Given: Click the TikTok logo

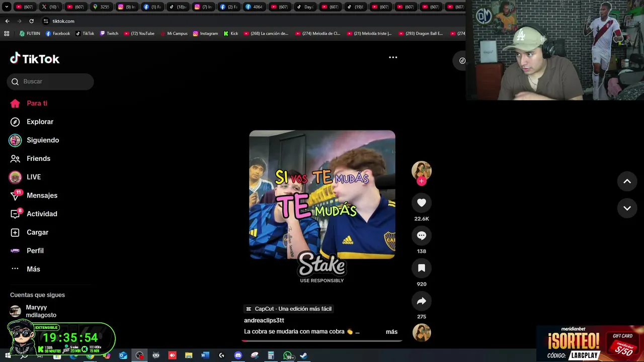Looking at the screenshot, I should tap(35, 59).
